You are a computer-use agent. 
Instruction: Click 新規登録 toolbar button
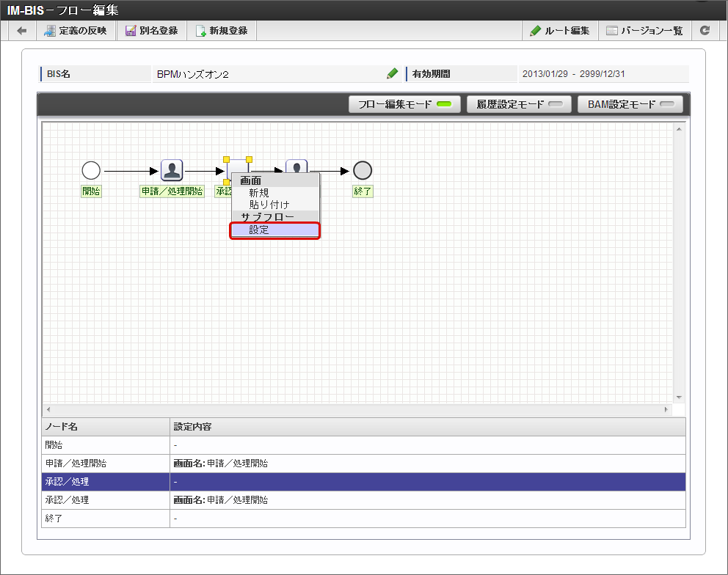coord(222,31)
